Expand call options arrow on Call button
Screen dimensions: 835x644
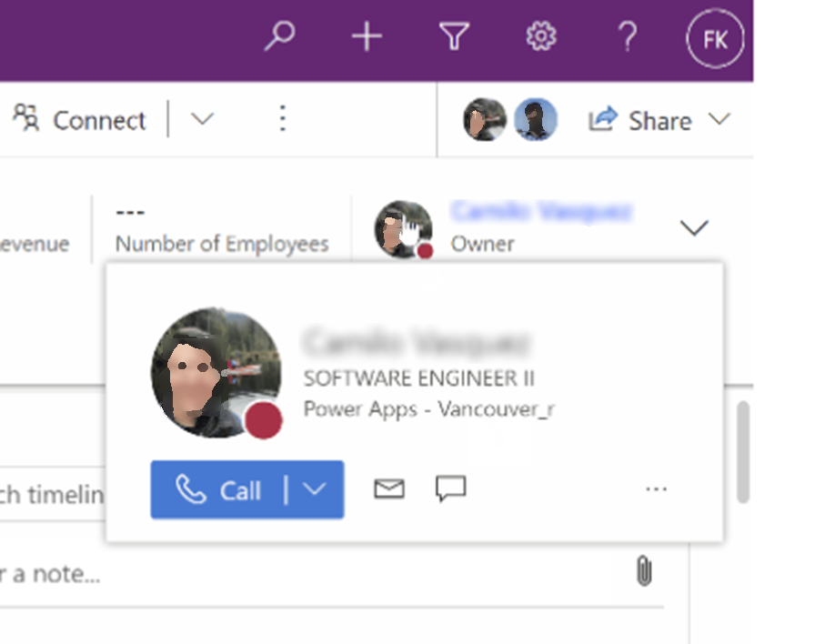click(x=315, y=489)
